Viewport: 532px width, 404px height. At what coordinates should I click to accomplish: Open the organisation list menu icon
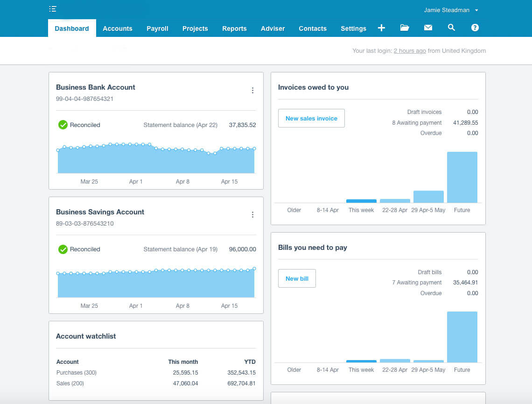[53, 9]
